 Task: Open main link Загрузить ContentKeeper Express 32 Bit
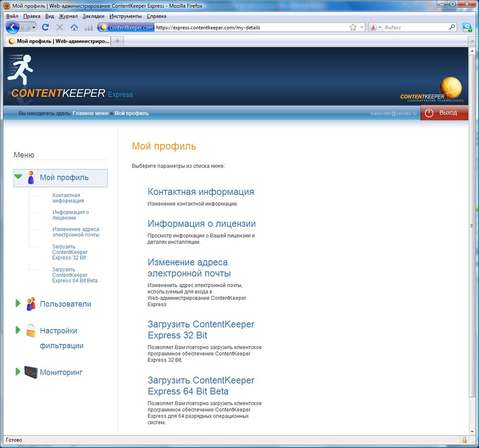[x=201, y=330]
